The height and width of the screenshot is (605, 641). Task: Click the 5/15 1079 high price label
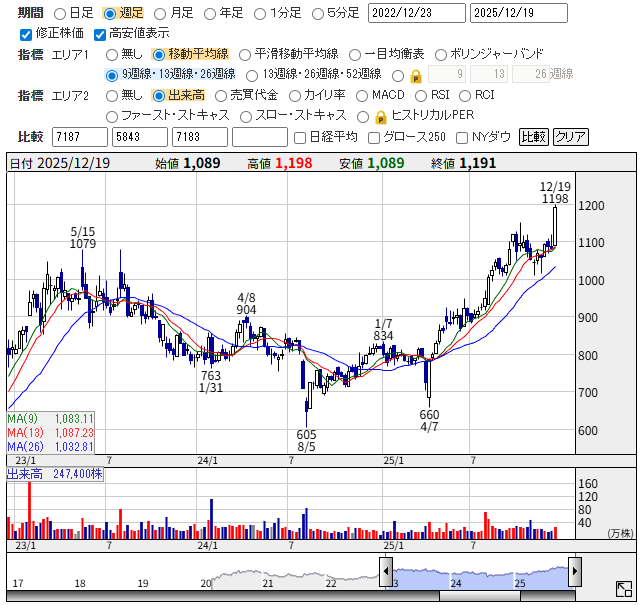click(83, 238)
